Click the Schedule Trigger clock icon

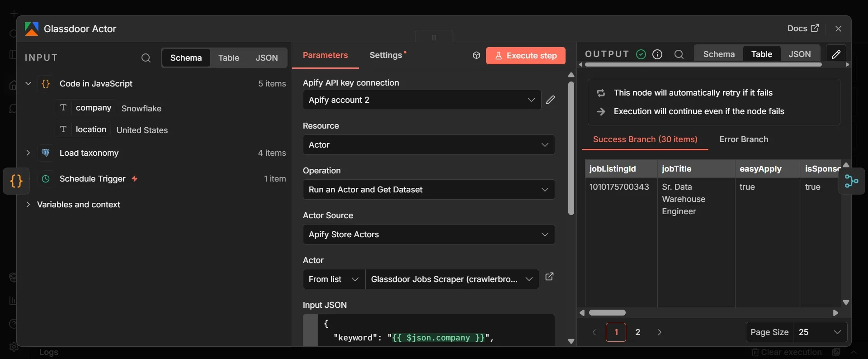click(x=46, y=179)
